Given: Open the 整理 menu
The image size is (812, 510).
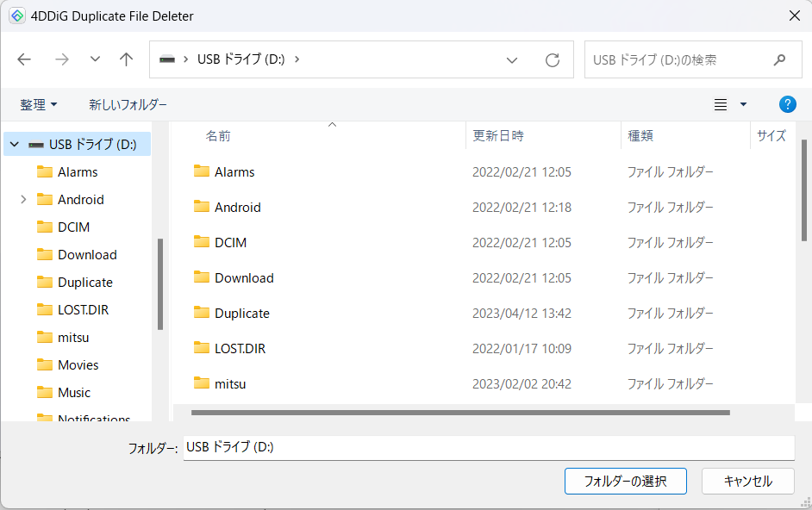Looking at the screenshot, I should click(39, 104).
